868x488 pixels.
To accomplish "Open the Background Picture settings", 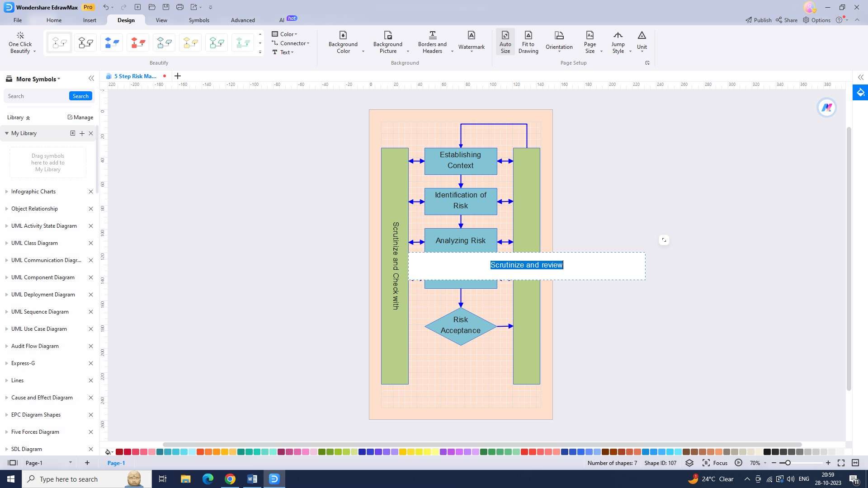I will coord(388,42).
